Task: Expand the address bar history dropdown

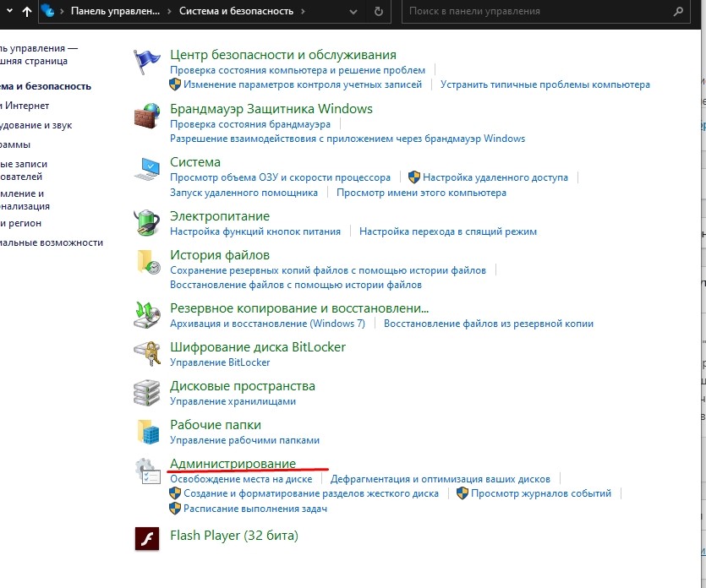Action: pyautogui.click(x=355, y=12)
